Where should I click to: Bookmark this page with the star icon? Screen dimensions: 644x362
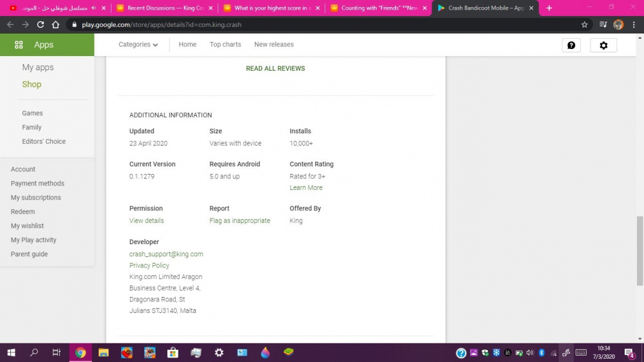click(x=585, y=24)
